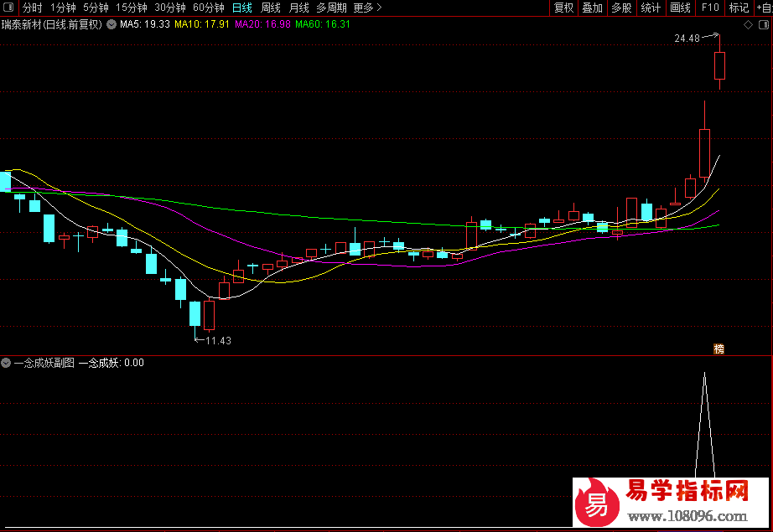
Task: Switch to 周线 weekly chart
Action: (x=271, y=8)
